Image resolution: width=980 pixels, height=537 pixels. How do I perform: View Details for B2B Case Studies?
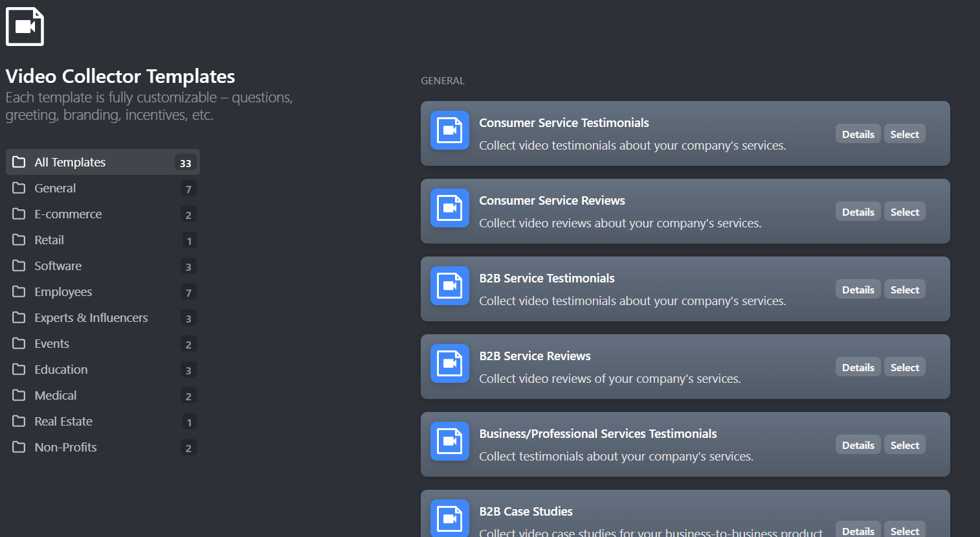click(x=858, y=530)
